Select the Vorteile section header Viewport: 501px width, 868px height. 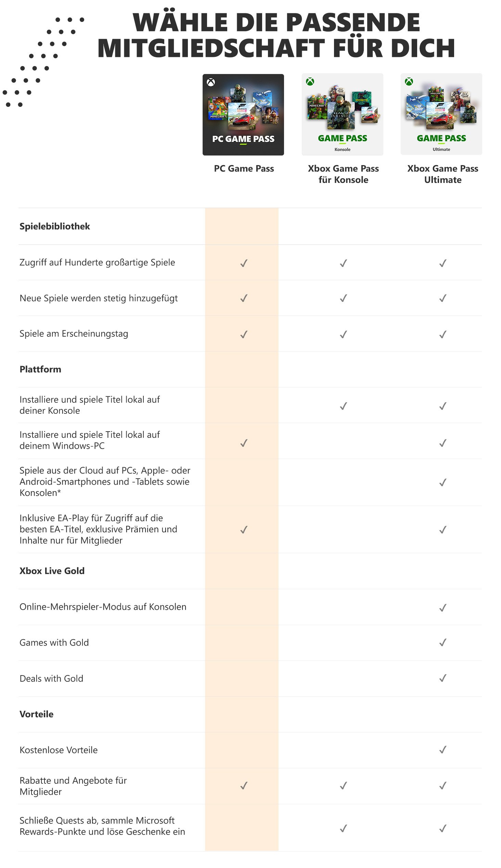[37, 714]
